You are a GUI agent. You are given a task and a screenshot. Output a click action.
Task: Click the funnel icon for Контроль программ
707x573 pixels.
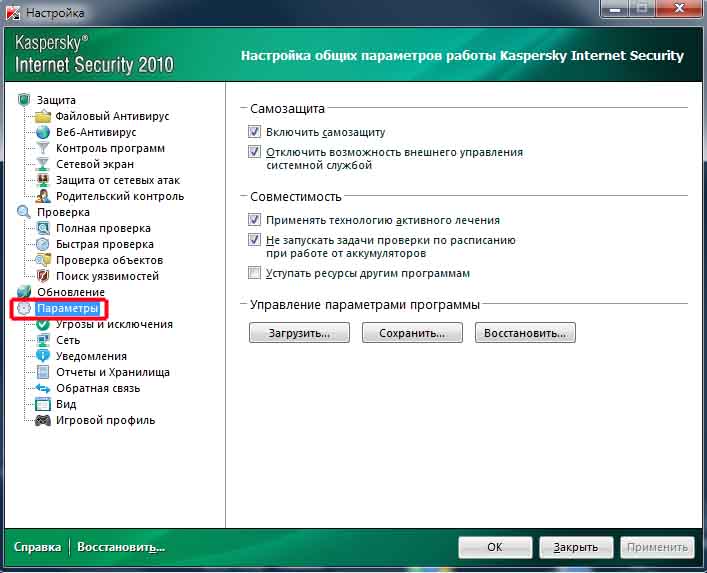[43, 148]
